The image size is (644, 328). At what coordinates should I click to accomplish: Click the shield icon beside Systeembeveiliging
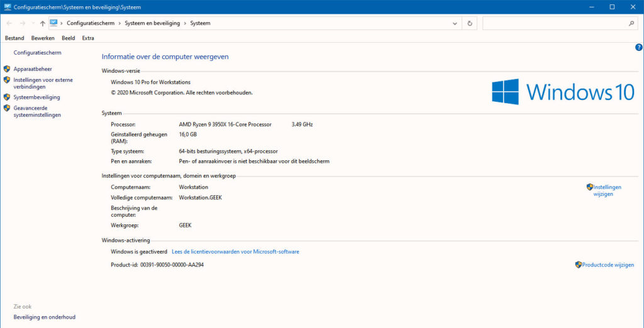[6, 97]
